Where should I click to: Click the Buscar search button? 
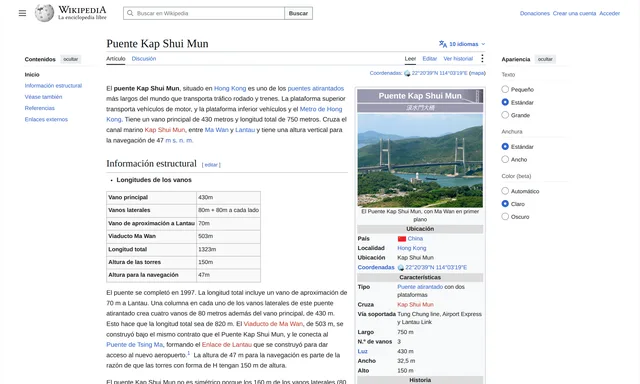[x=298, y=13]
